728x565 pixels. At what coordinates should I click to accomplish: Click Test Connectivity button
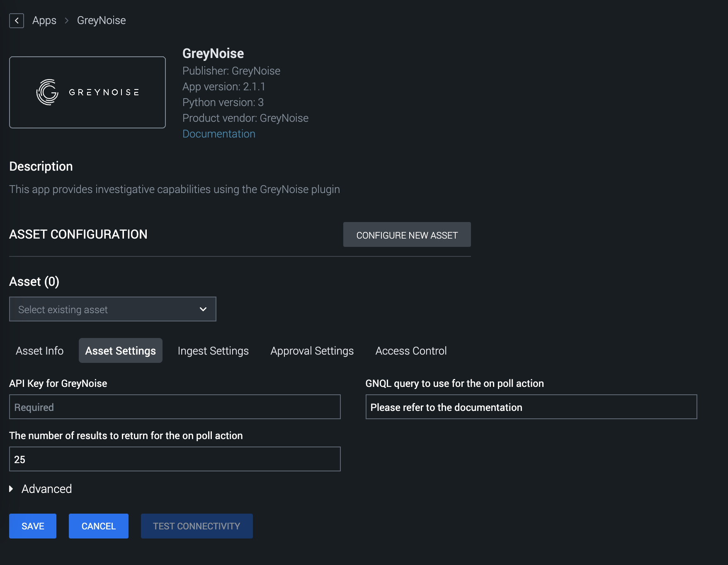[x=197, y=526]
